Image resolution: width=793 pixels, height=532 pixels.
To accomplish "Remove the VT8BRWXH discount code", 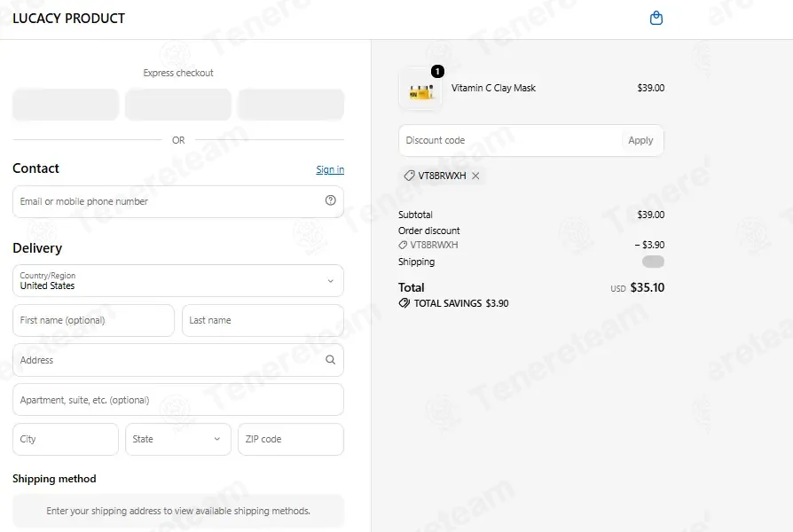I will click(475, 176).
